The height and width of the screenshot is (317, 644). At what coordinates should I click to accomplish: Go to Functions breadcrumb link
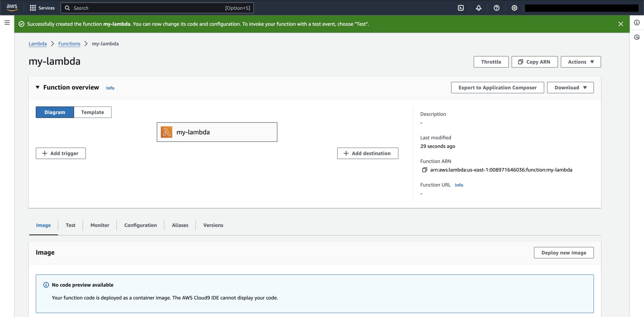69,44
